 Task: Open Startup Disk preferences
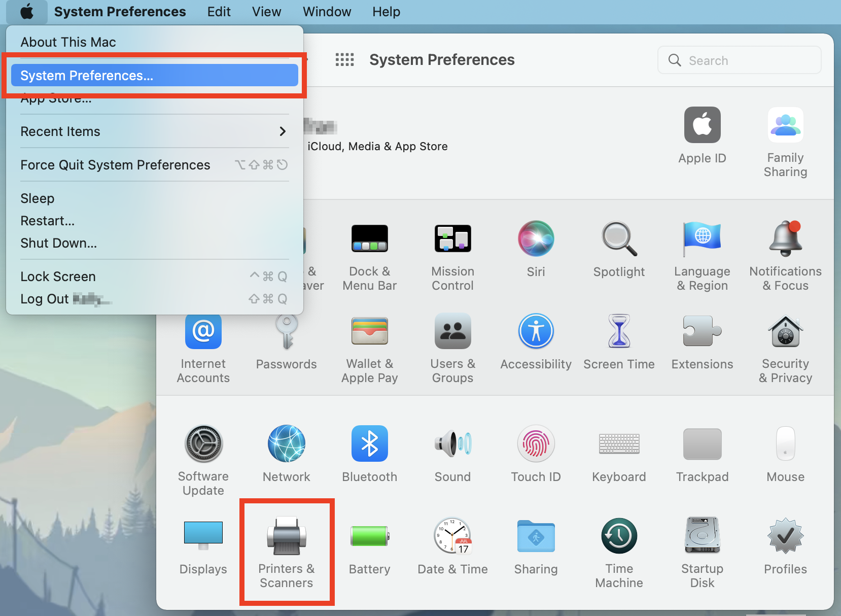[x=702, y=554]
